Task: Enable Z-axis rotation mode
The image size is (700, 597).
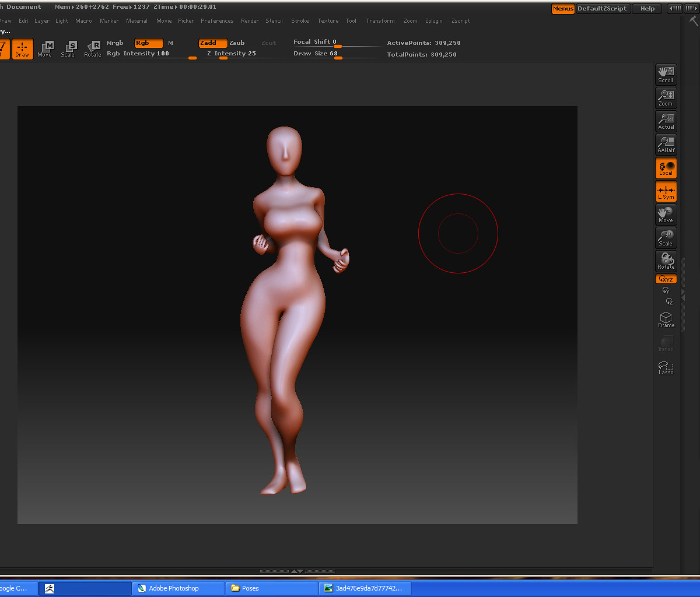Action: (x=669, y=301)
